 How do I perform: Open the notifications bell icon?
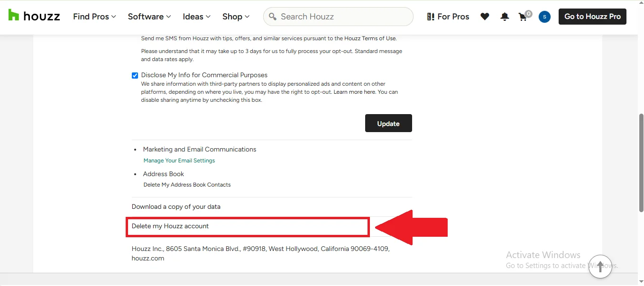[505, 17]
